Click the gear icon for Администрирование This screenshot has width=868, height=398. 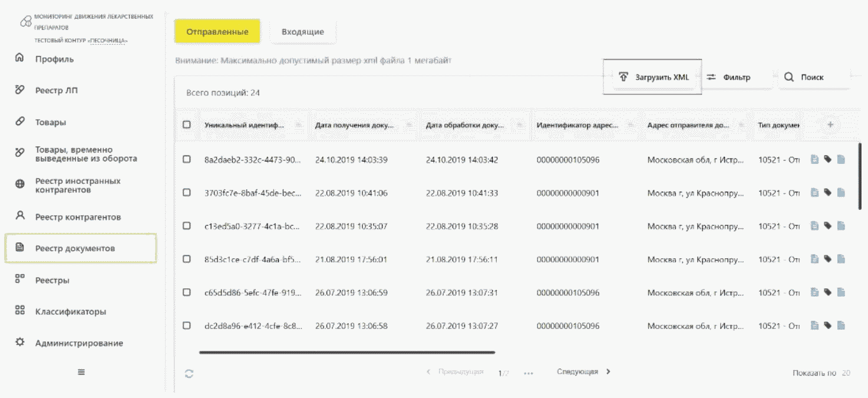[19, 342]
